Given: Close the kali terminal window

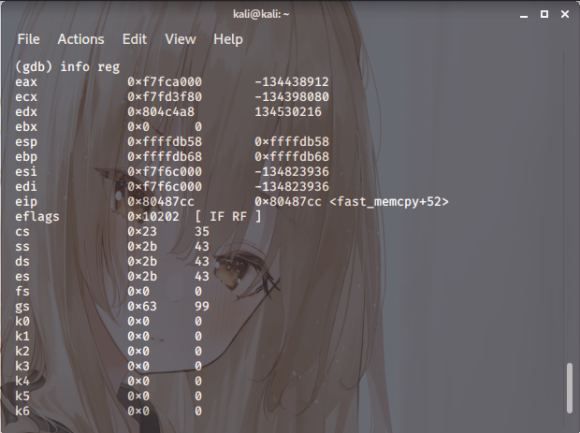Looking at the screenshot, I should pos(565,14).
